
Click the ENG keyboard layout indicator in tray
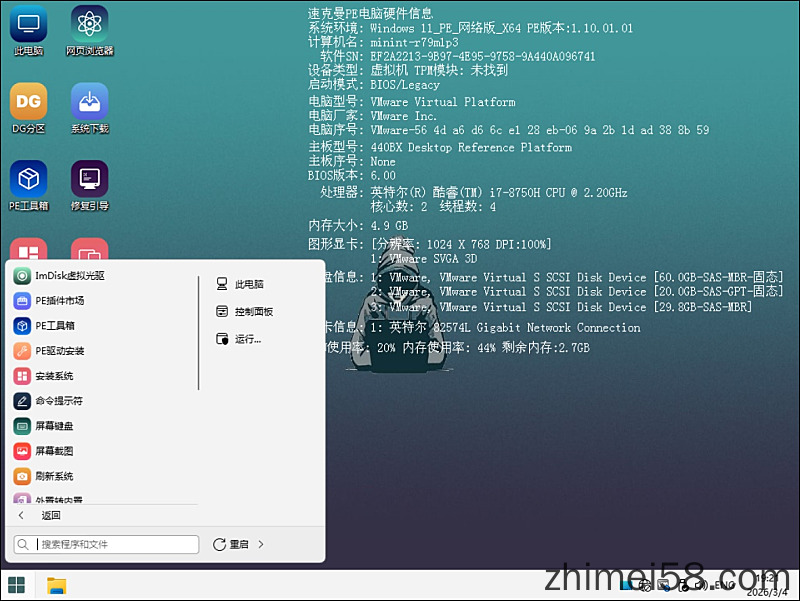(726, 586)
